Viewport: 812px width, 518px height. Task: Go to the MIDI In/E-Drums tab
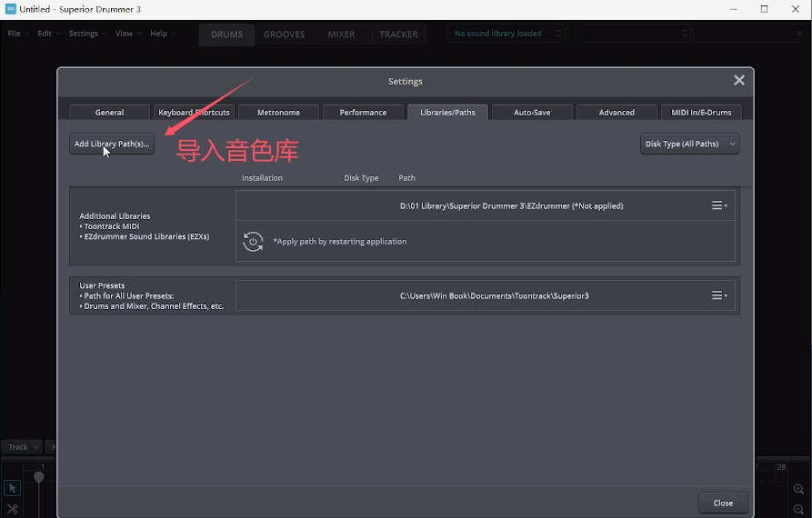701,113
